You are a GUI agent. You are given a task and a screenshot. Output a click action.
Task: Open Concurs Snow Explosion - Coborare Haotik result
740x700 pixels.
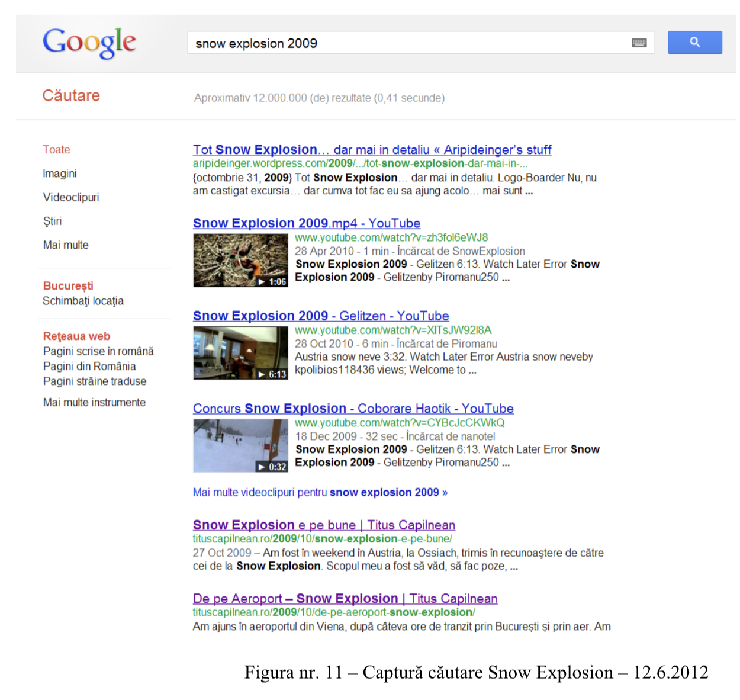coord(353,409)
